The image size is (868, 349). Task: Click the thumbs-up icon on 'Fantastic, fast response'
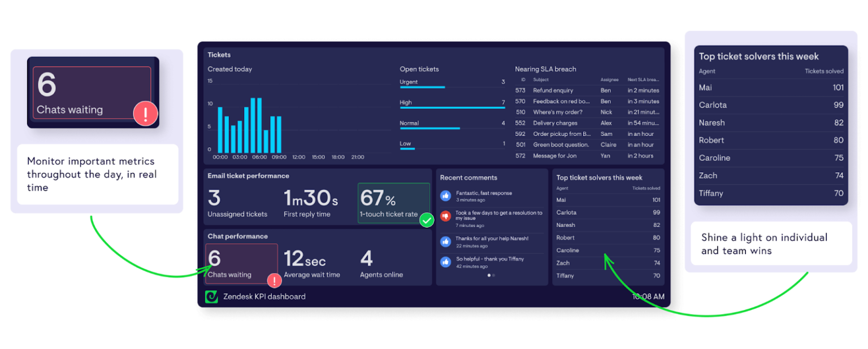pos(446,195)
